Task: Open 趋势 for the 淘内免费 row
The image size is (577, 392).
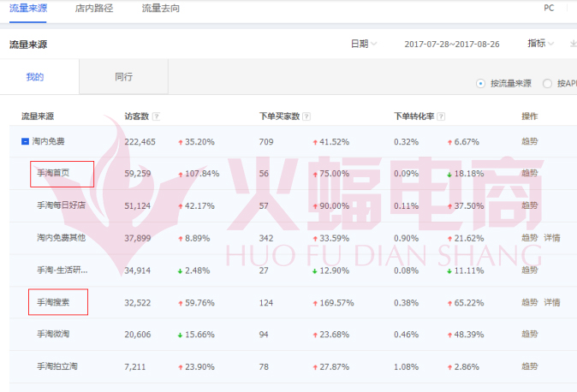Action: click(530, 141)
